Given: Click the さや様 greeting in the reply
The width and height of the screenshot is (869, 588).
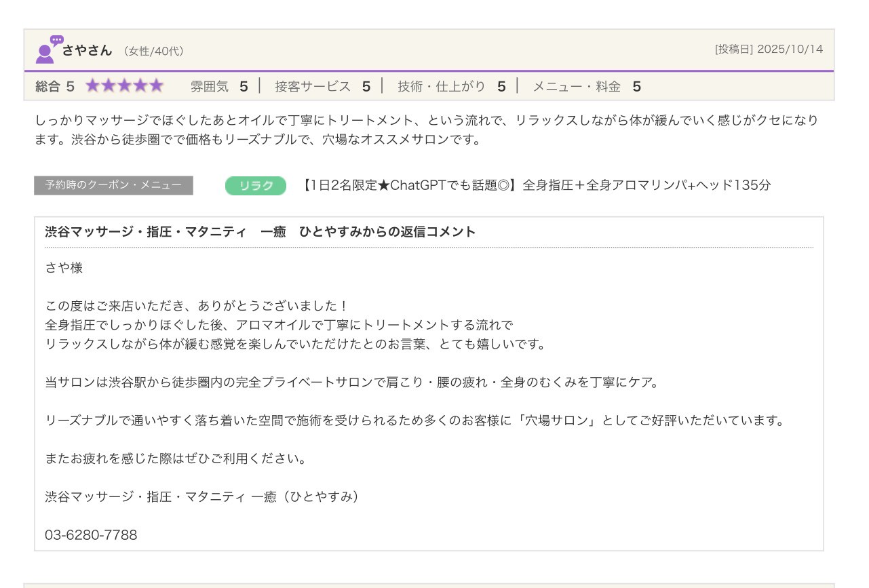Looking at the screenshot, I should pyautogui.click(x=64, y=268).
